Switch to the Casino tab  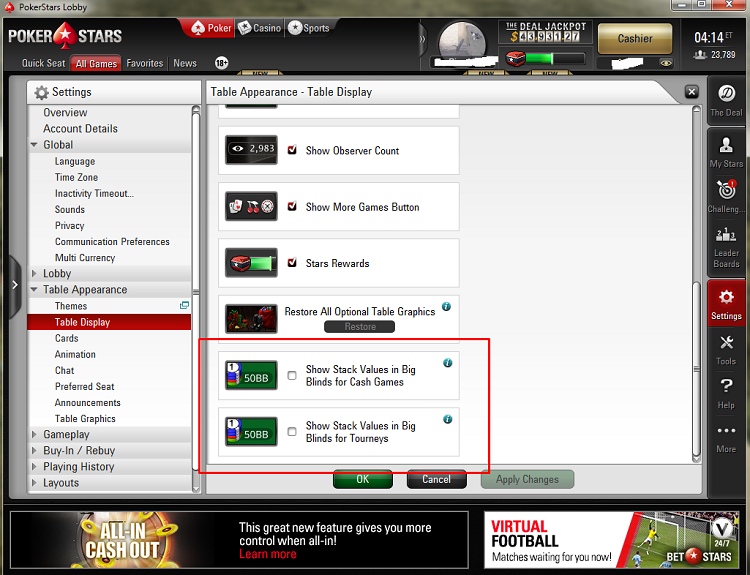pyautogui.click(x=260, y=28)
